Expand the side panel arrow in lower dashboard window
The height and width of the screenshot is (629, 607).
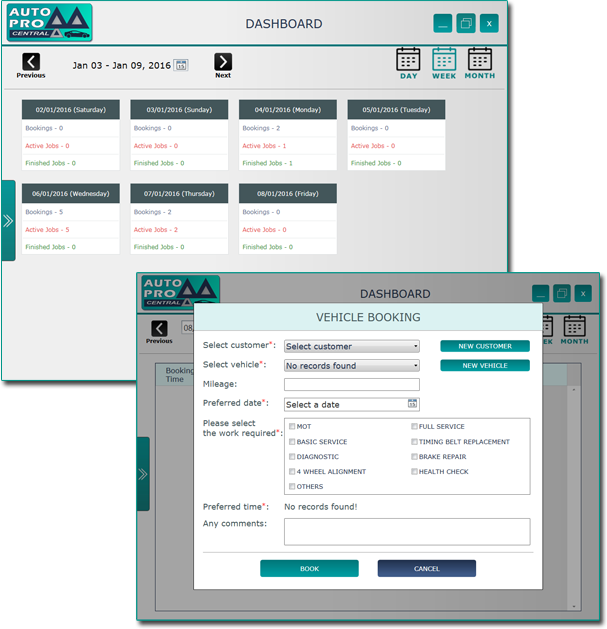point(143,474)
